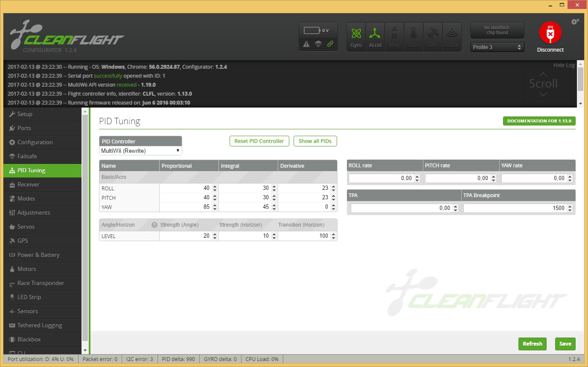Click the ROLL Proportional stepper arrows
The height and width of the screenshot is (367, 588).
click(215, 188)
